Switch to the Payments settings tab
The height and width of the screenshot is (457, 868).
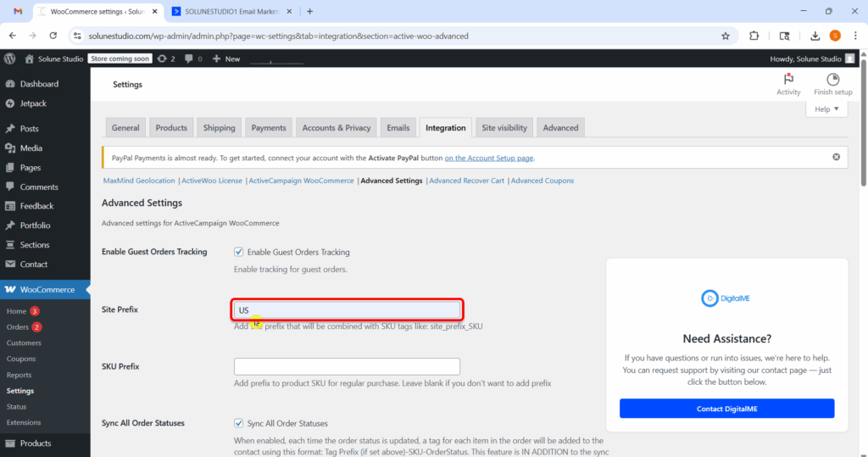click(x=269, y=127)
